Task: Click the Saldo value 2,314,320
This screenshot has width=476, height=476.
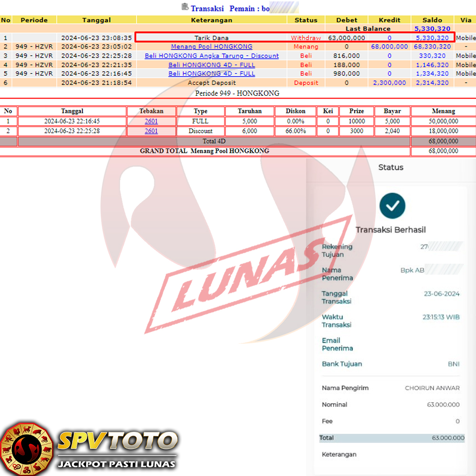Action: click(432, 83)
